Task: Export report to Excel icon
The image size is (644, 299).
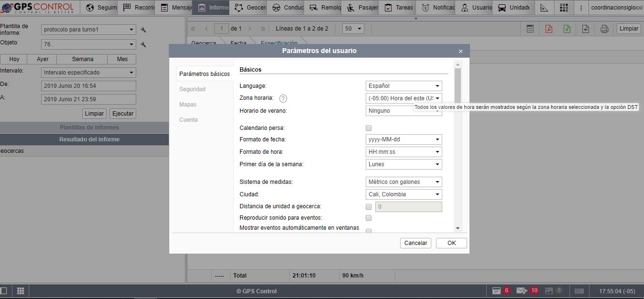Action: (567, 29)
